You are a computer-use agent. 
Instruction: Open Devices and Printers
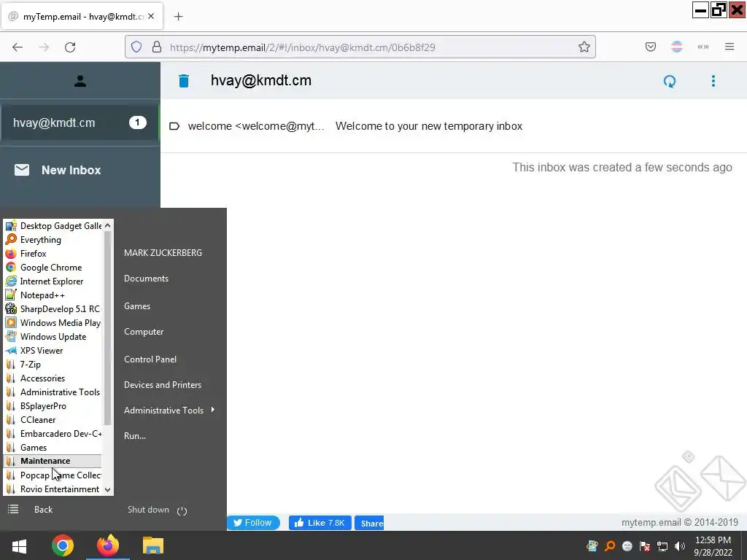coord(163,384)
